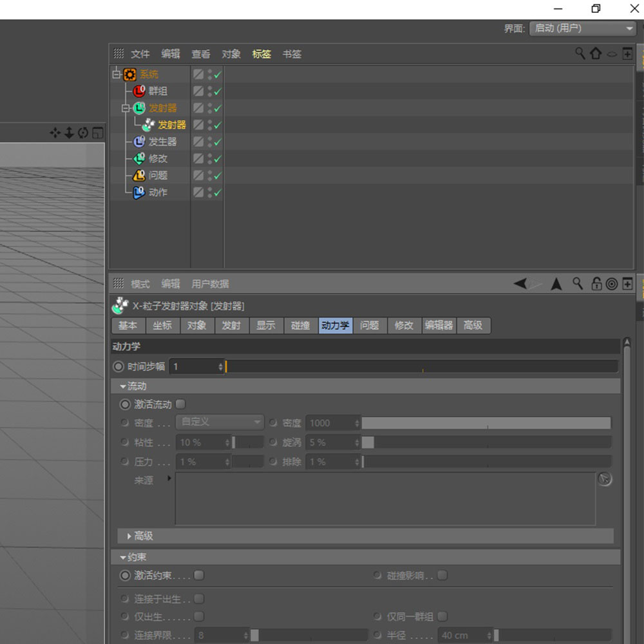Select the 动作 object in tree
The width and height of the screenshot is (644, 644).
[x=158, y=192]
